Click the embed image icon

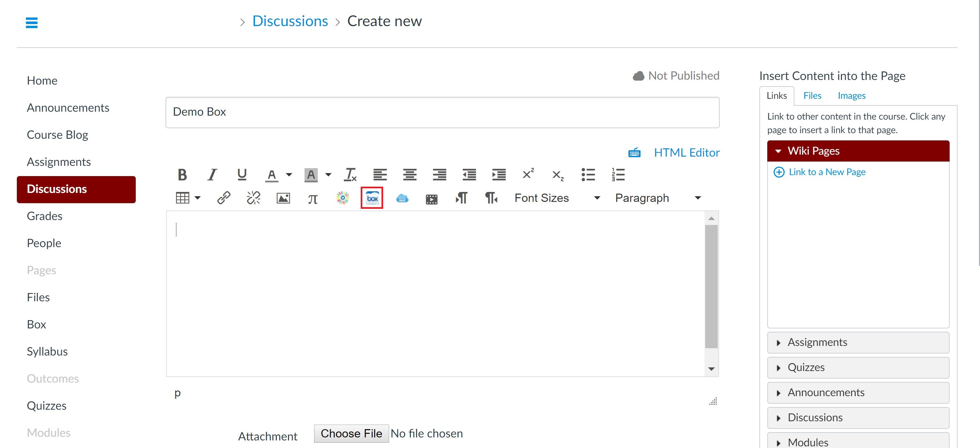(283, 198)
